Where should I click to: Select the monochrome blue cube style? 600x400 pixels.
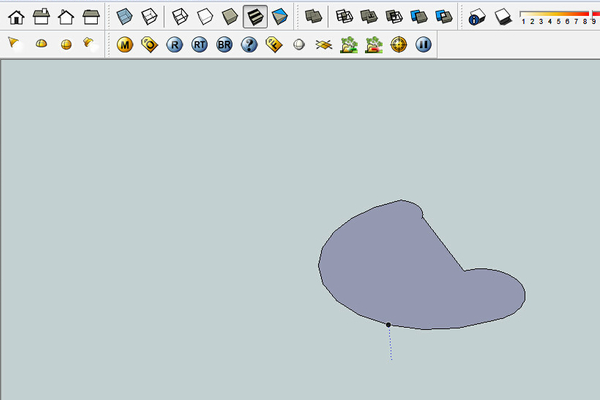(280, 16)
